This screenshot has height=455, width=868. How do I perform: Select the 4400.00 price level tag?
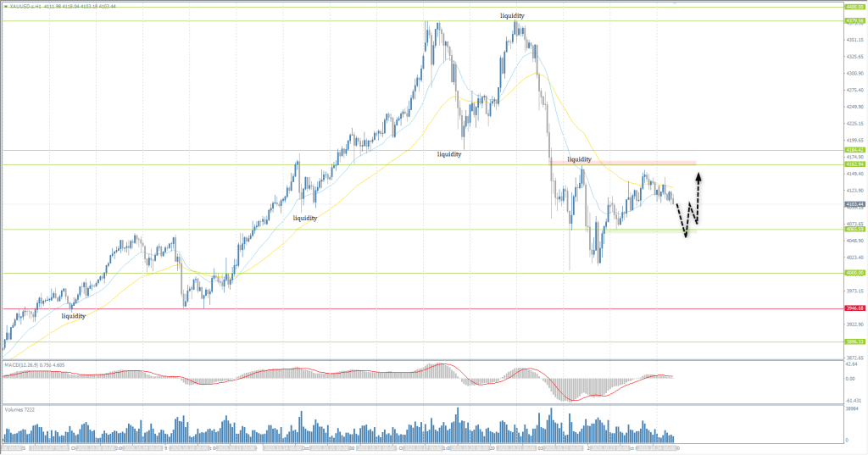point(854,7)
